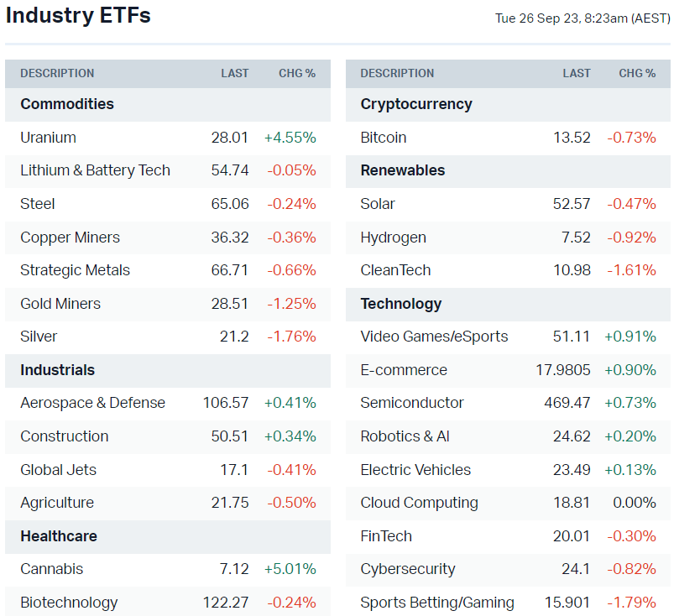Select the Semiconductor ETF row
The height and width of the screenshot is (616, 679).
[411, 403]
